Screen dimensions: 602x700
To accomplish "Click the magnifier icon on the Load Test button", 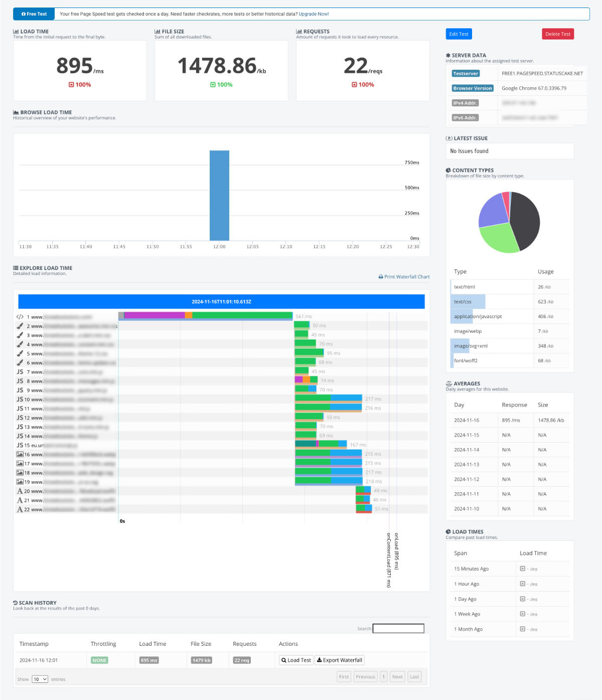I will (285, 660).
